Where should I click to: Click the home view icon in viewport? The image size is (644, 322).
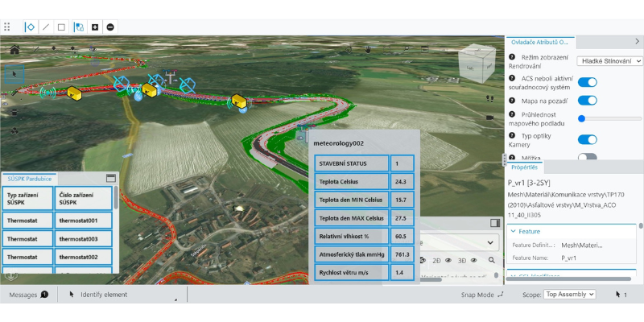click(x=14, y=49)
